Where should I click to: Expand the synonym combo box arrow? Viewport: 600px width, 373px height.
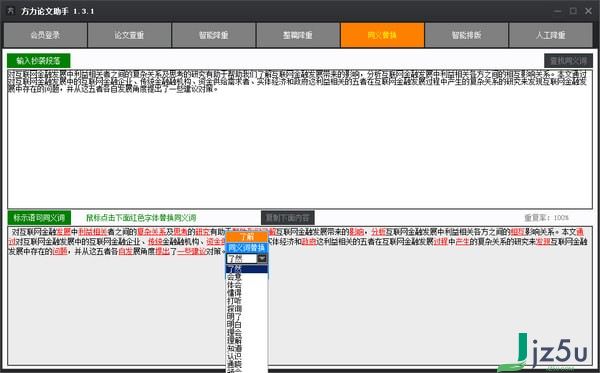click(x=262, y=259)
